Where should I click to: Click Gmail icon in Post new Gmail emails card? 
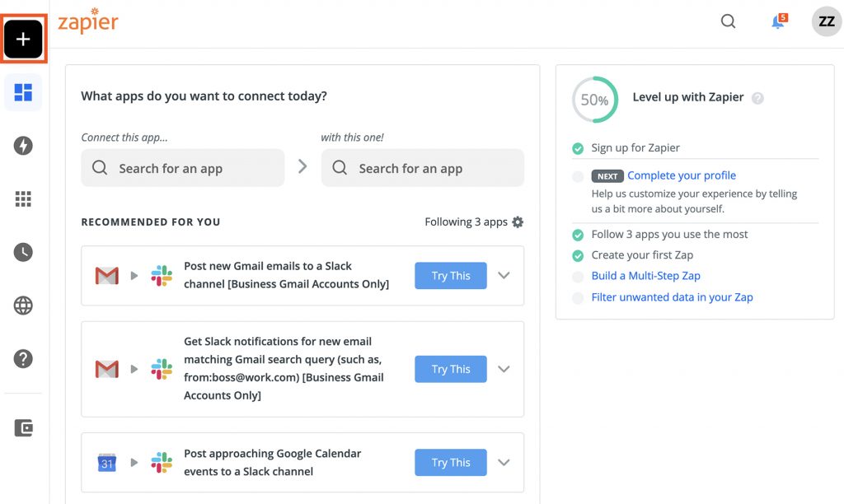(x=106, y=276)
